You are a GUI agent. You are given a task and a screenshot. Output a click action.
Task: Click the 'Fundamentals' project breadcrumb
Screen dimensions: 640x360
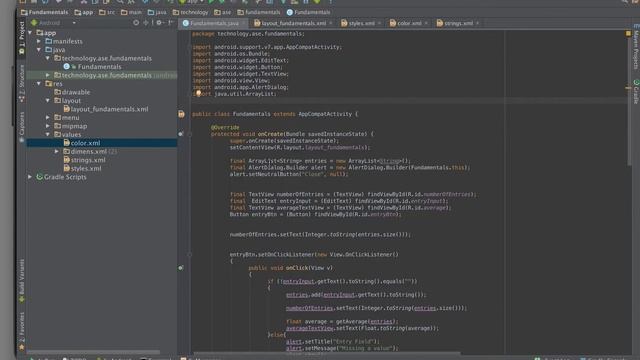[44, 12]
